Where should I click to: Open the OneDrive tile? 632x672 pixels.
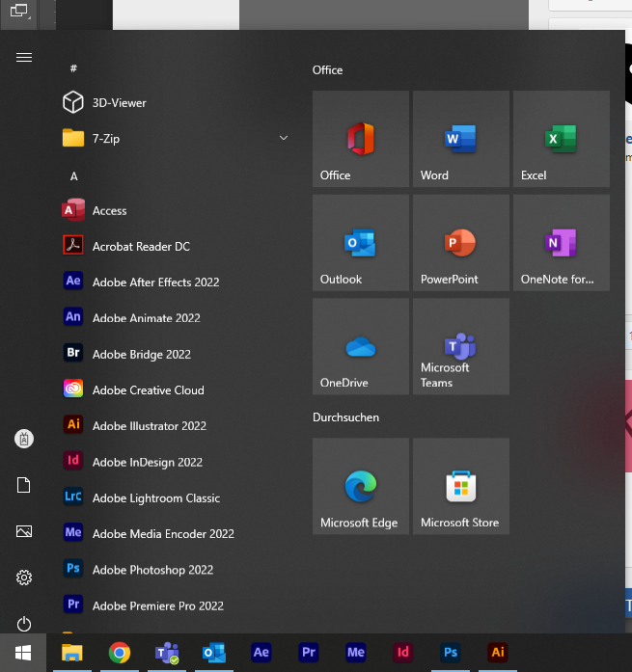(x=361, y=347)
